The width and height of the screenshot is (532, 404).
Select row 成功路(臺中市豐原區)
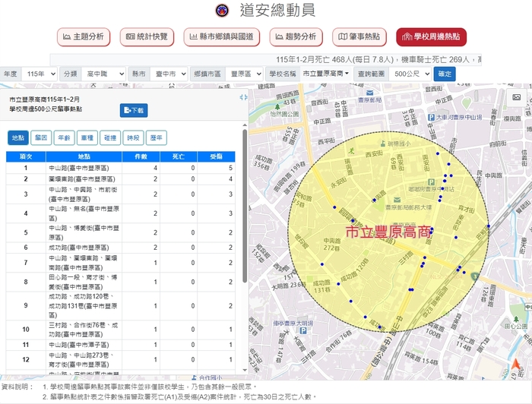(120, 248)
